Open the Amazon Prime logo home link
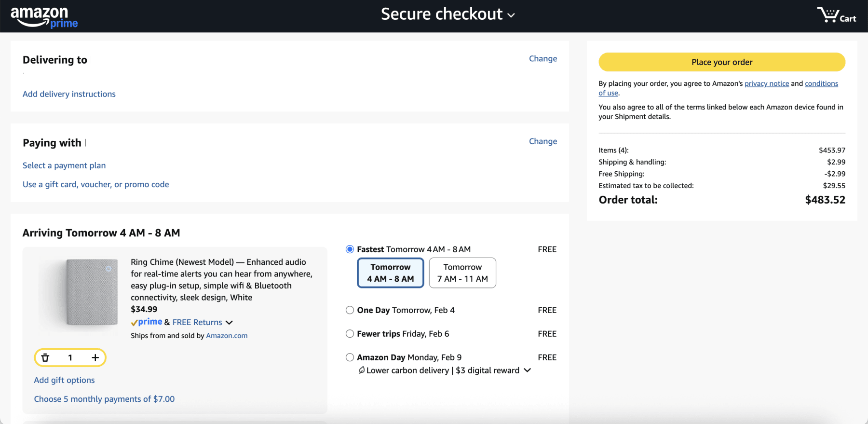This screenshot has height=424, width=868. pyautogui.click(x=44, y=17)
